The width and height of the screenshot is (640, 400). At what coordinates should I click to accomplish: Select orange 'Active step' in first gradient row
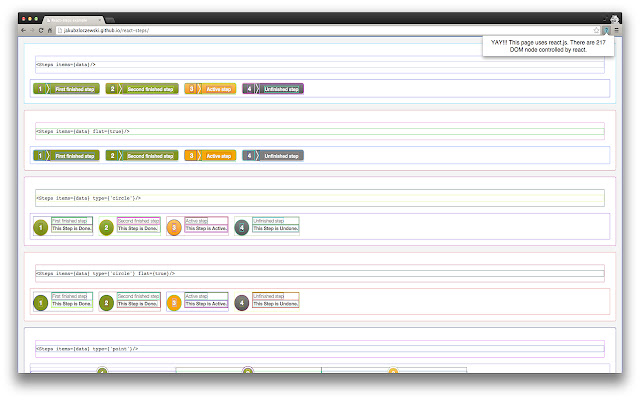pos(219,89)
